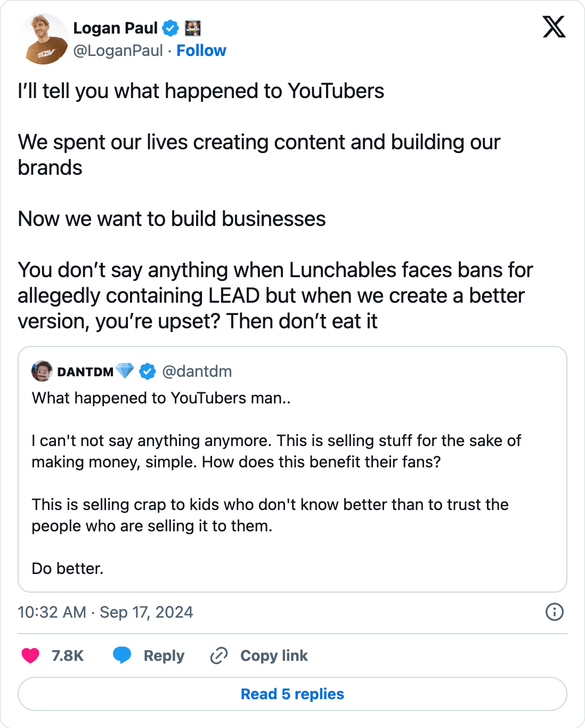585x728 pixels.
Task: Follow Logan Paul via the Follow link
Action: point(201,51)
